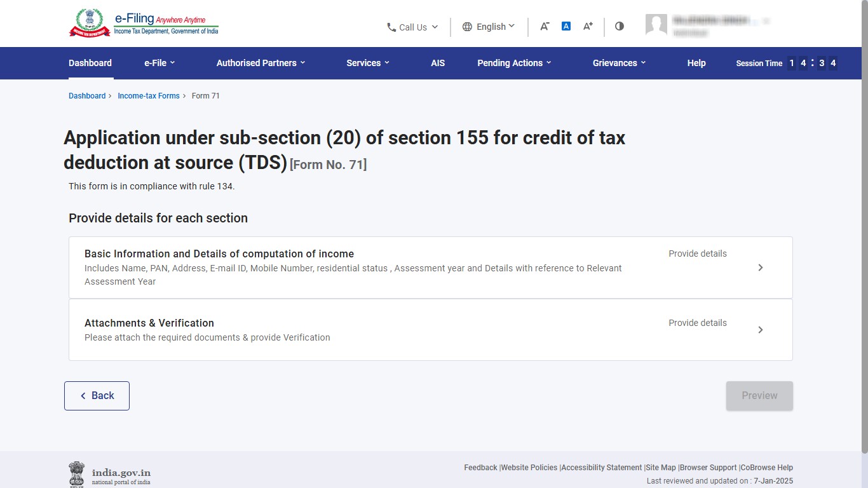Click the india.gov.in national portal emblem
This screenshot has height=488, width=868.
tap(77, 474)
